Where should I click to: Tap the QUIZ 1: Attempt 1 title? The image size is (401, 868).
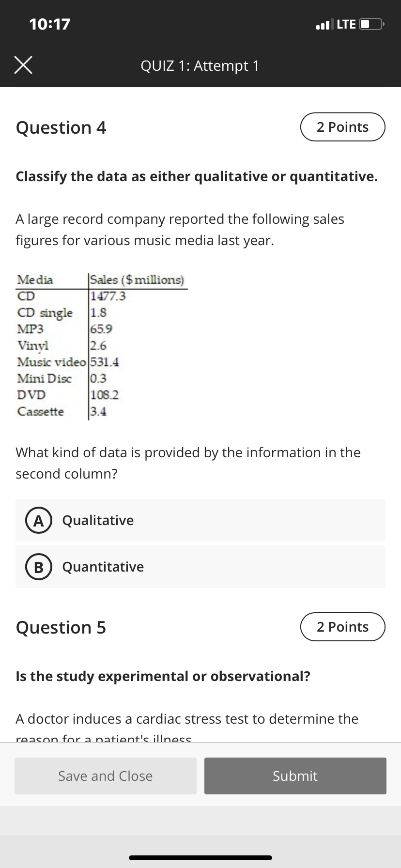coord(200,65)
